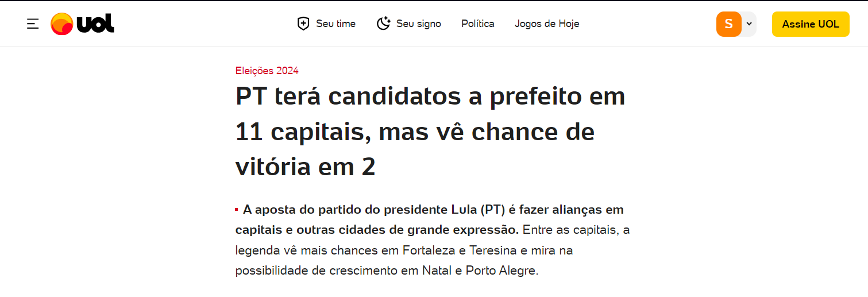Screen dimensions: 868x297
Task: Click the shield icon beside Seu time
Action: [303, 24]
